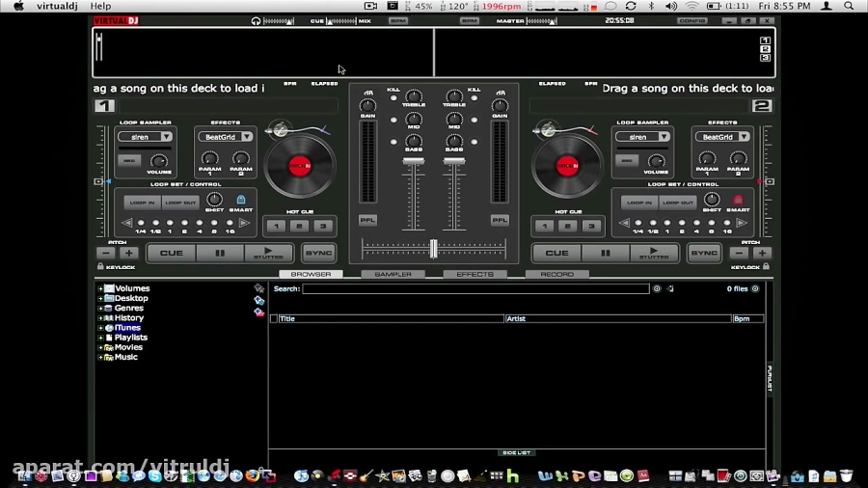Expand the iTunes folder
Screen dimensions: 868x488
(100, 328)
